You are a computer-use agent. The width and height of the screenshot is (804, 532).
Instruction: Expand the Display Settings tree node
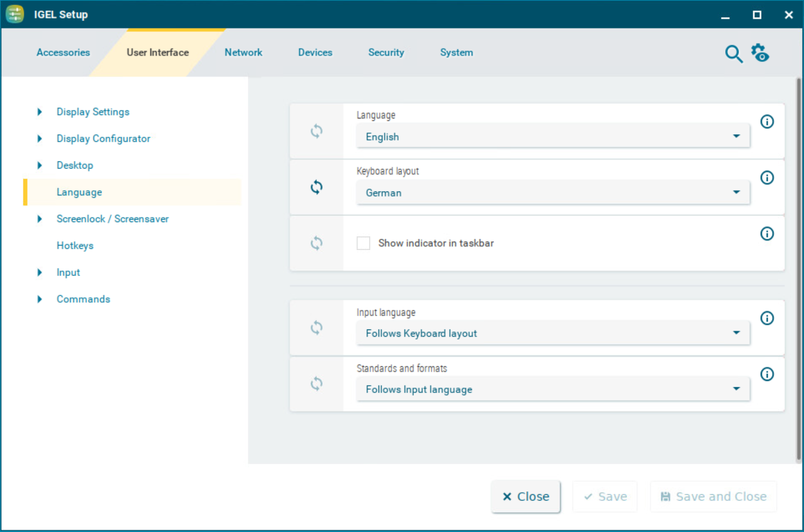pos(40,112)
